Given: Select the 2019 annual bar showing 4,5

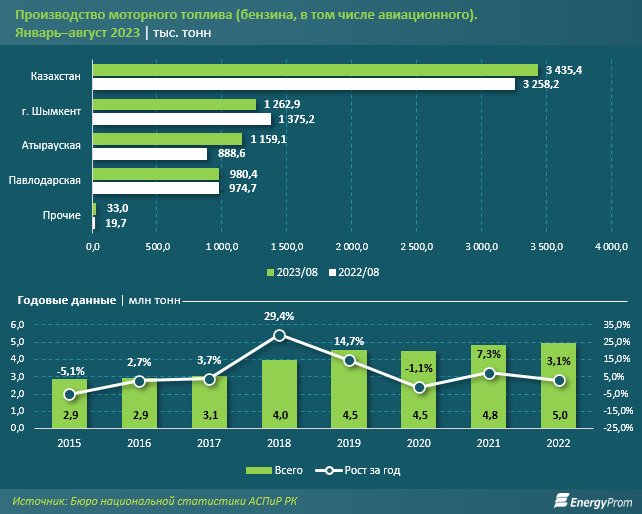Looking at the screenshot, I should click(349, 389).
